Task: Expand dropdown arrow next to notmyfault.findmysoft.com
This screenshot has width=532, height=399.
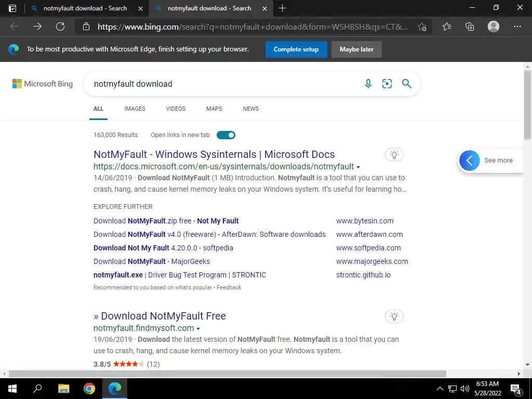Action: [198, 329]
